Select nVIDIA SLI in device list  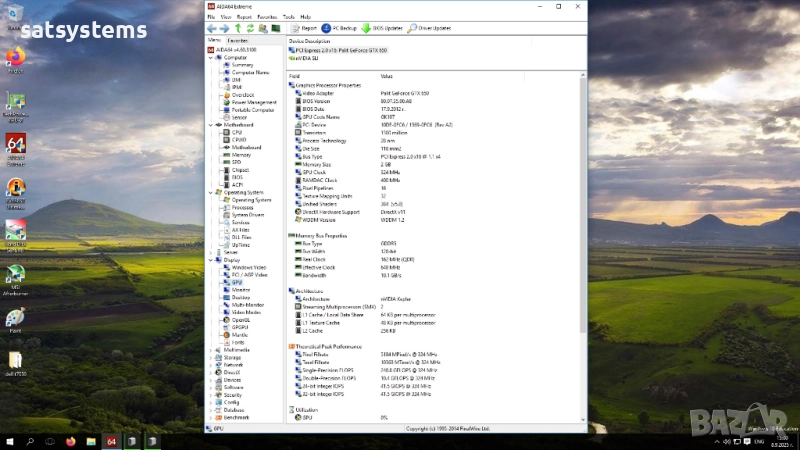306,58
